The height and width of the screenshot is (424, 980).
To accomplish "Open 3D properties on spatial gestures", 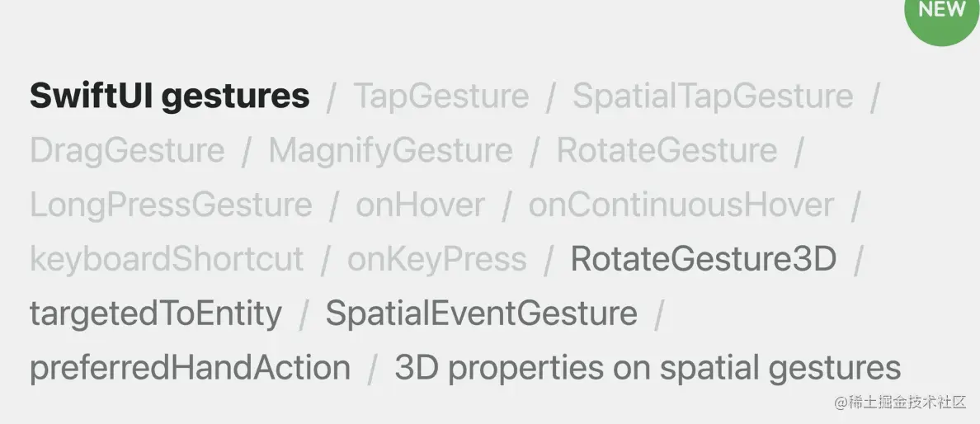I will (x=648, y=368).
